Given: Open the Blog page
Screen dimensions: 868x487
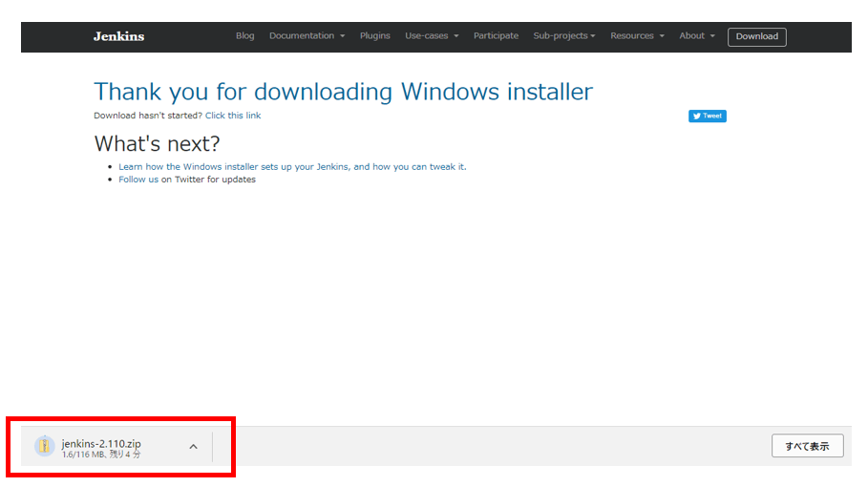Looking at the screenshot, I should 244,36.
